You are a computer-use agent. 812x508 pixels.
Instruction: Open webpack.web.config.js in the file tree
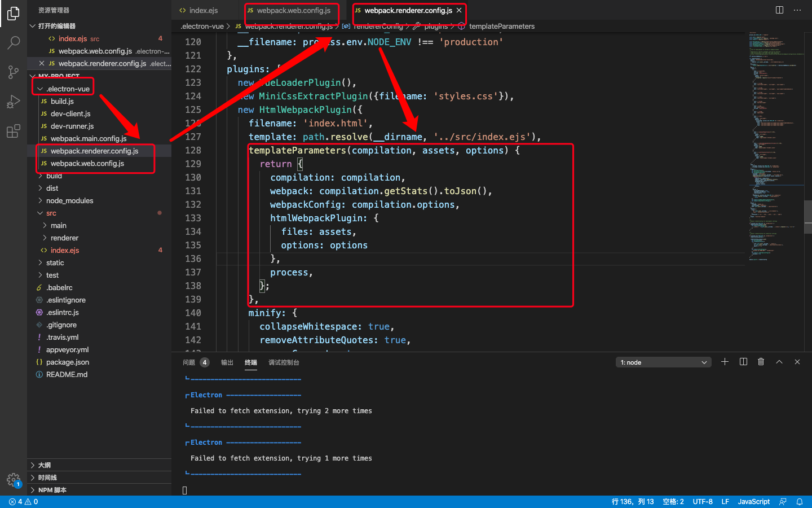coord(99,163)
